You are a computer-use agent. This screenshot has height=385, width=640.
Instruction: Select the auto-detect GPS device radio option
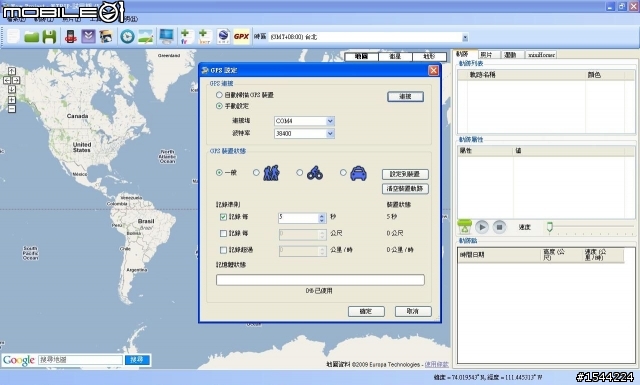[219, 95]
